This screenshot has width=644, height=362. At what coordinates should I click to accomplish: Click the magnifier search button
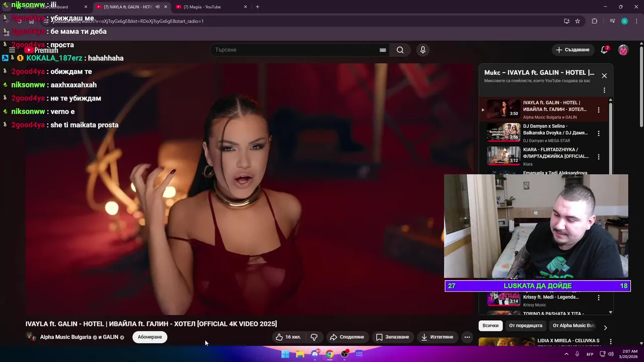400,50
